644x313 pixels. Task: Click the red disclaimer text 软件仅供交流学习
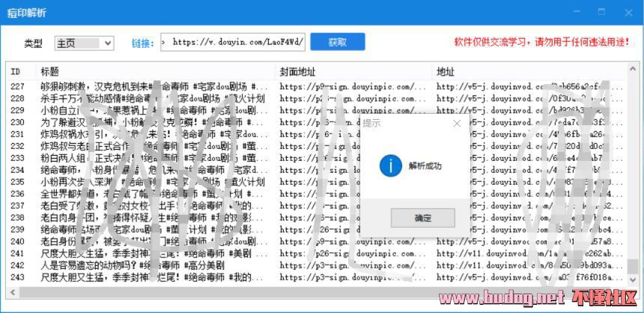coord(541,42)
